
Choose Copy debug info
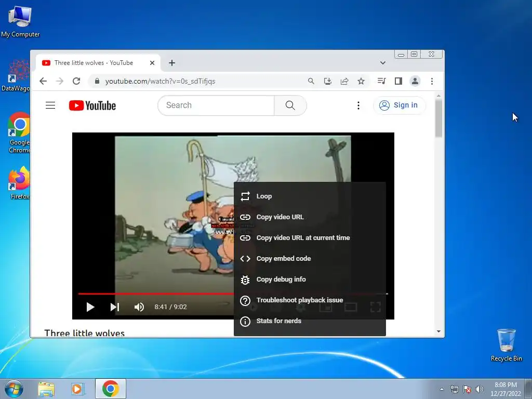pos(310,279)
